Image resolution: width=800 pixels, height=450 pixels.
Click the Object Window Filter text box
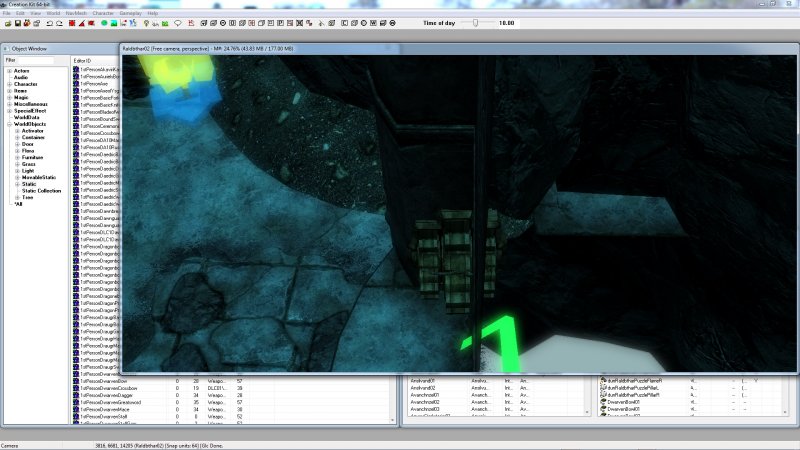[35, 60]
